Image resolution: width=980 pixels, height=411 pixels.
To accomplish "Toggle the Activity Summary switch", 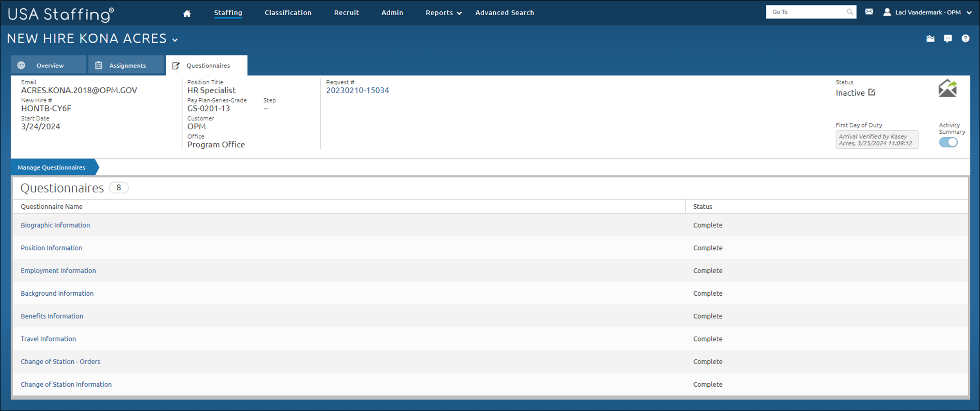I will pyautogui.click(x=948, y=142).
